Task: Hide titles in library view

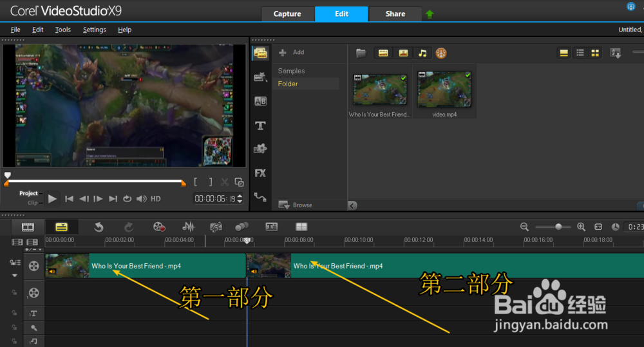Action: point(564,53)
